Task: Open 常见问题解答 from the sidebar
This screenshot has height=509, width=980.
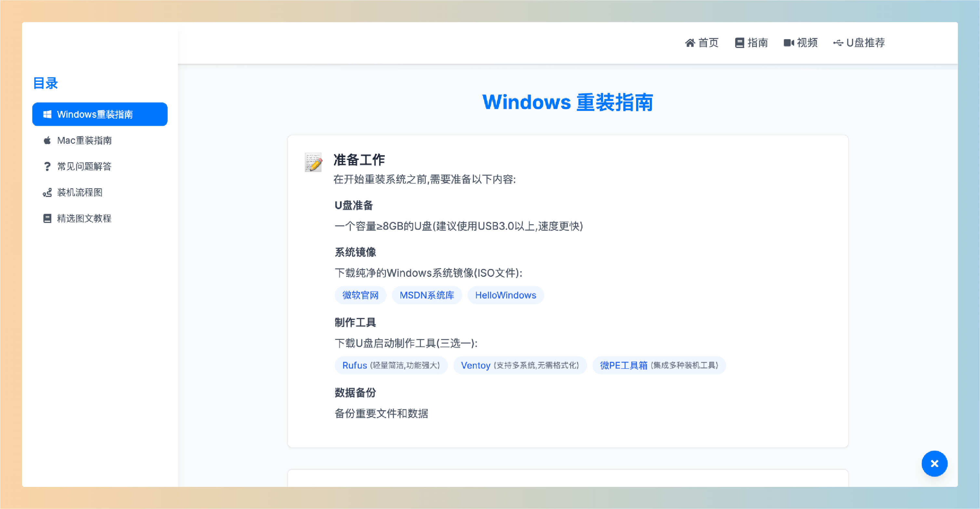Action: pyautogui.click(x=84, y=167)
